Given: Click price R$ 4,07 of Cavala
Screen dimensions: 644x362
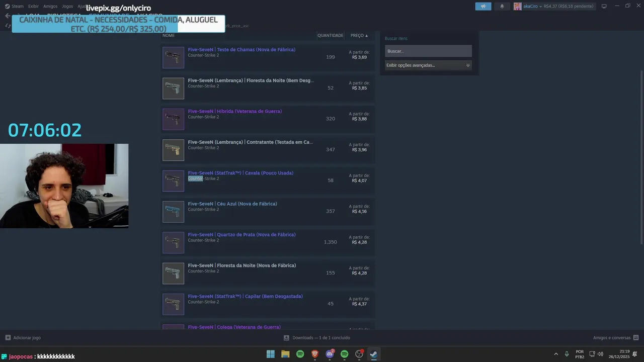Looking at the screenshot, I should point(359,180).
